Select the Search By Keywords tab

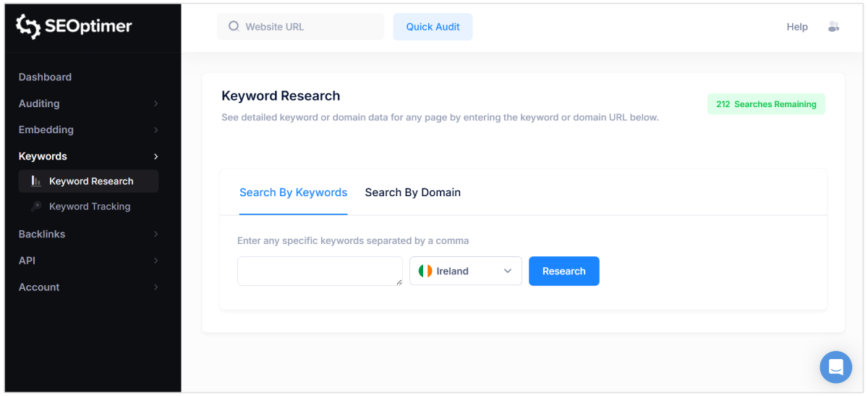[x=293, y=193]
